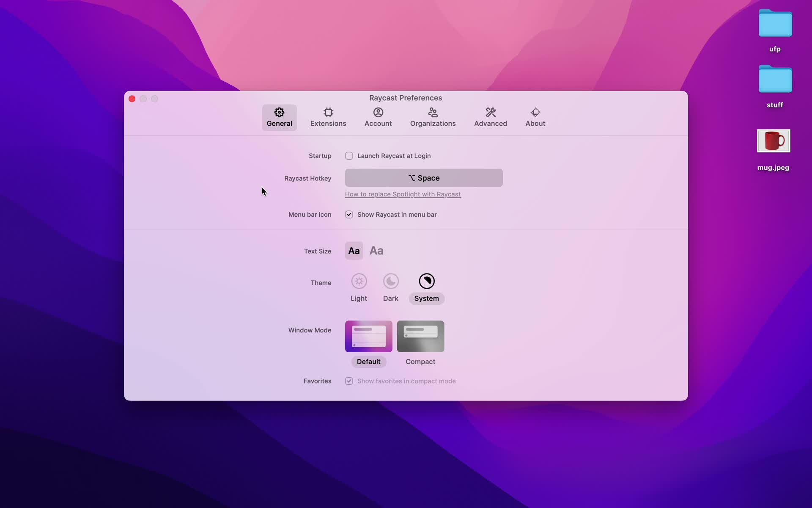
Task: Switch to Extensions preferences tab
Action: 328,116
